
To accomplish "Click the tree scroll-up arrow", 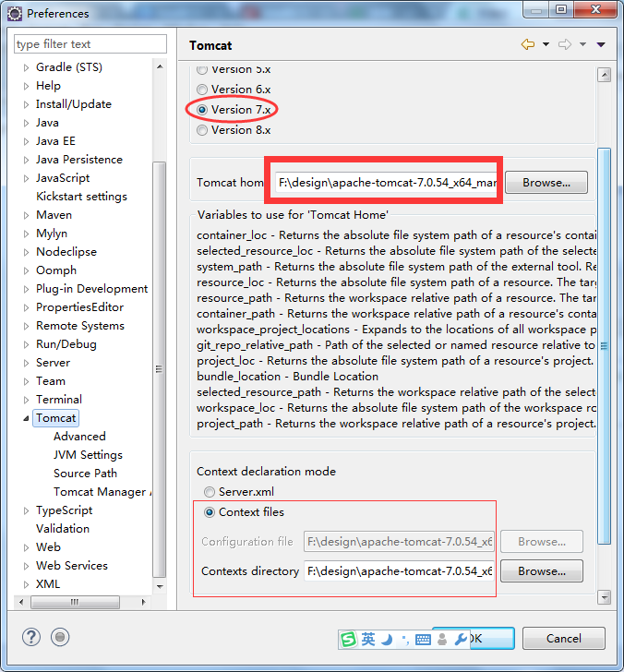I will click(160, 66).
